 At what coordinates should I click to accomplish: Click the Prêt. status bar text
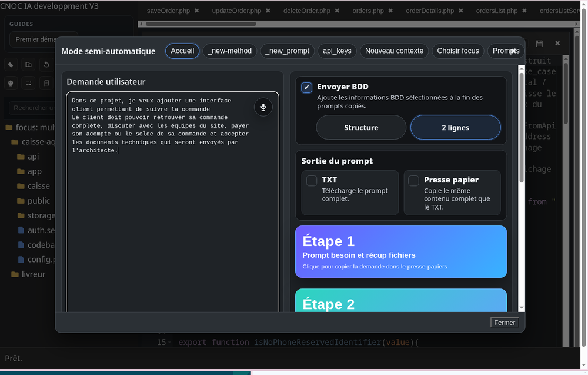coord(14,358)
